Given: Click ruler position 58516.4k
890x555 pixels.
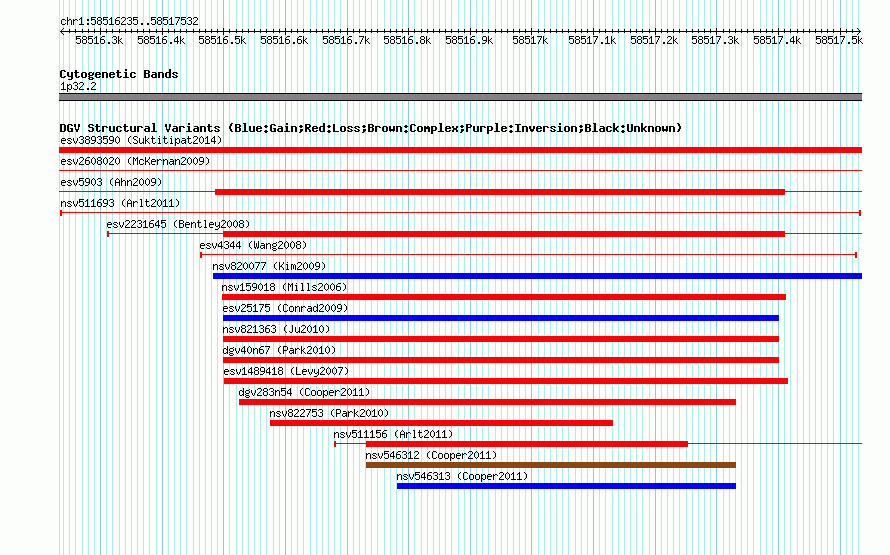Looking at the screenshot, I should (x=161, y=40).
